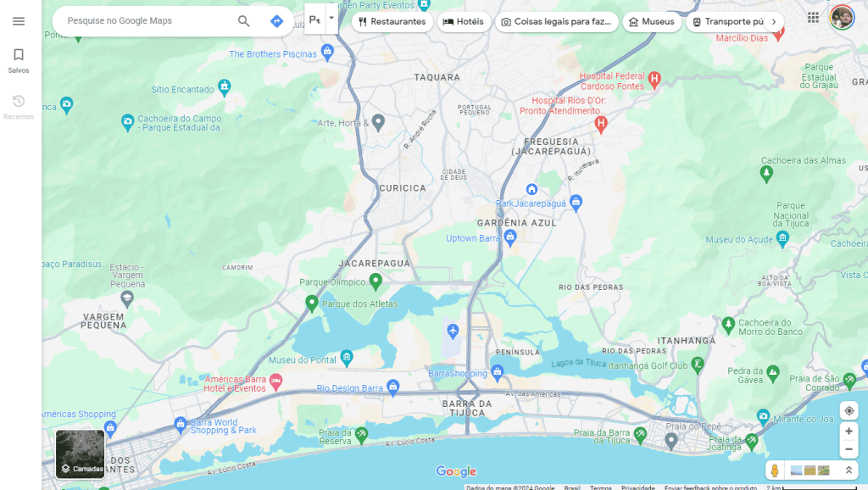
Task: Filter by Hotéis chip
Action: [464, 21]
